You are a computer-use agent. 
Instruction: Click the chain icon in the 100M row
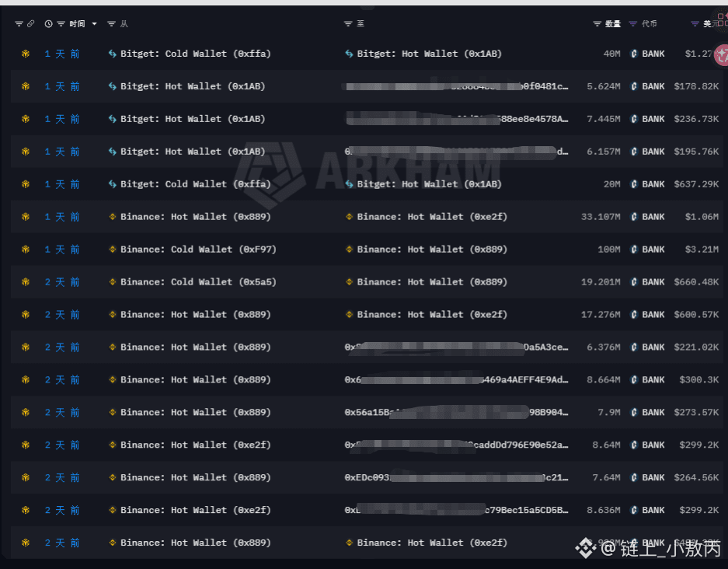point(26,250)
